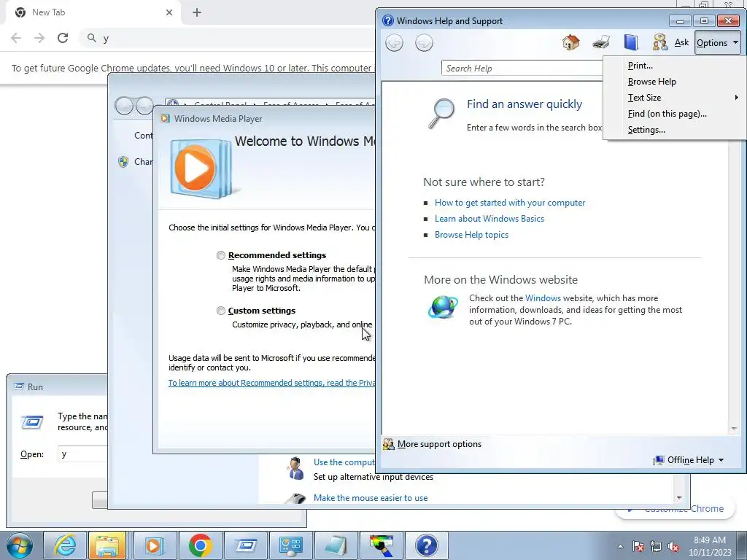Click the Run dialog Open field
This screenshot has width=747, height=560.
point(83,454)
